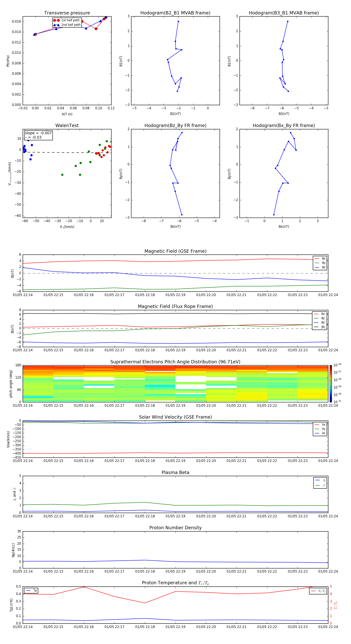Click the 'r = -0.03' annotation
The width and height of the screenshot is (351, 644).
(x=33, y=137)
